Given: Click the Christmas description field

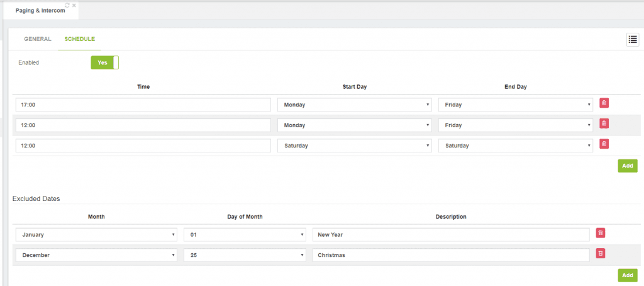Looking at the screenshot, I should (451, 255).
